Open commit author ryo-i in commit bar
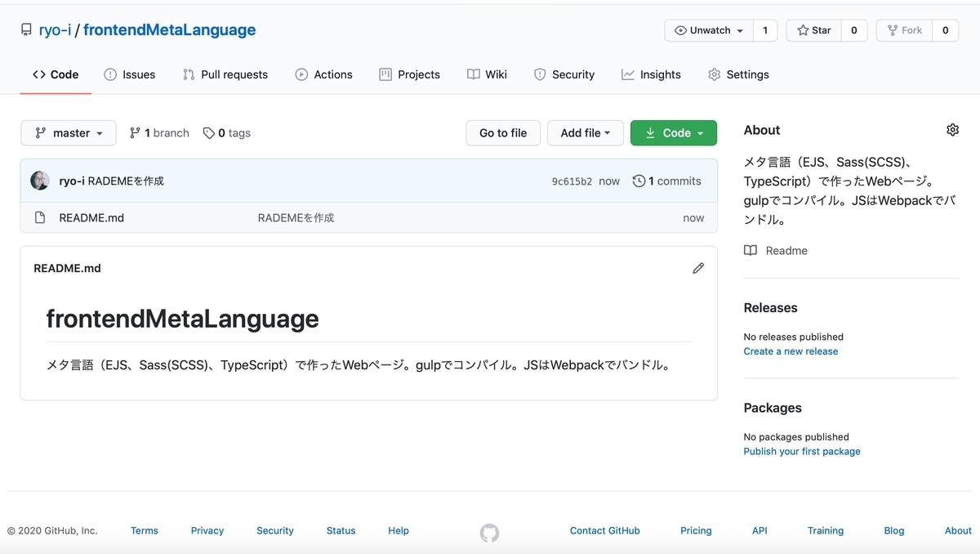This screenshot has height=554, width=980. pyautogui.click(x=72, y=181)
